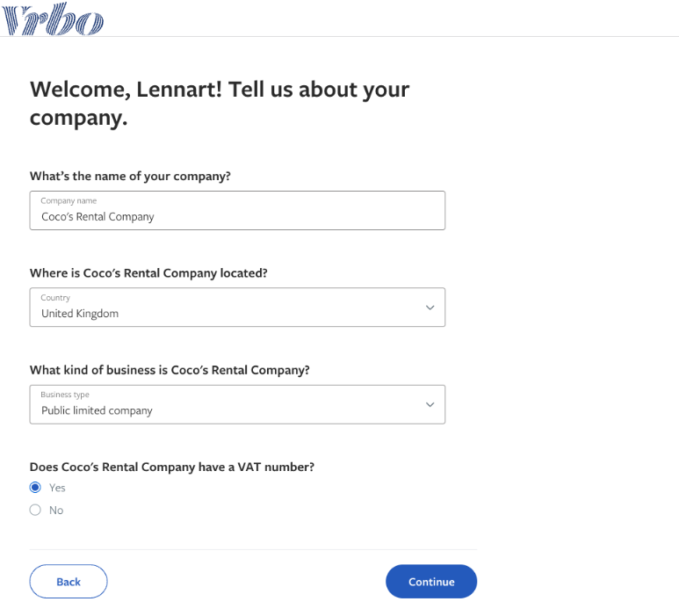Screen dimensions: 679x616
Task: Click the Vrbo logo
Action: coord(53,19)
